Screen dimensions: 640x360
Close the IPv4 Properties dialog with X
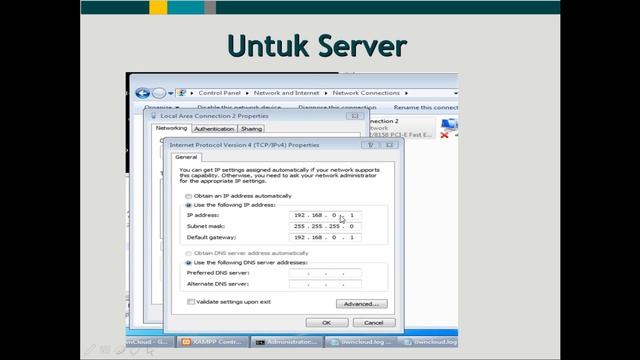[x=389, y=145]
